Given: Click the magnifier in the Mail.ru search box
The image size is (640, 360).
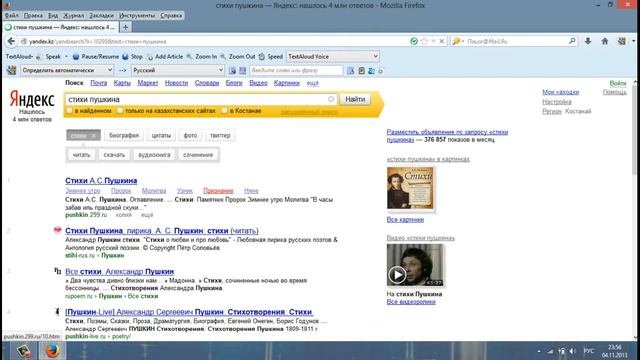Looking at the screenshot, I should [x=572, y=41].
